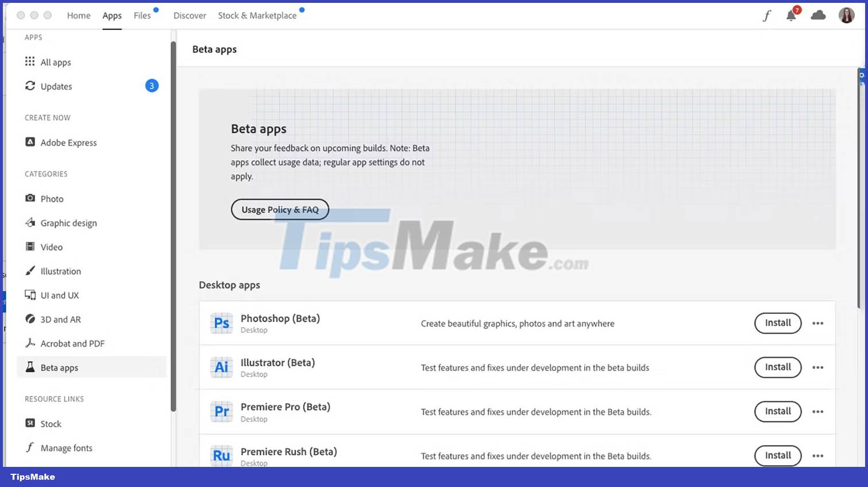Open All apps grid icon

(x=29, y=62)
